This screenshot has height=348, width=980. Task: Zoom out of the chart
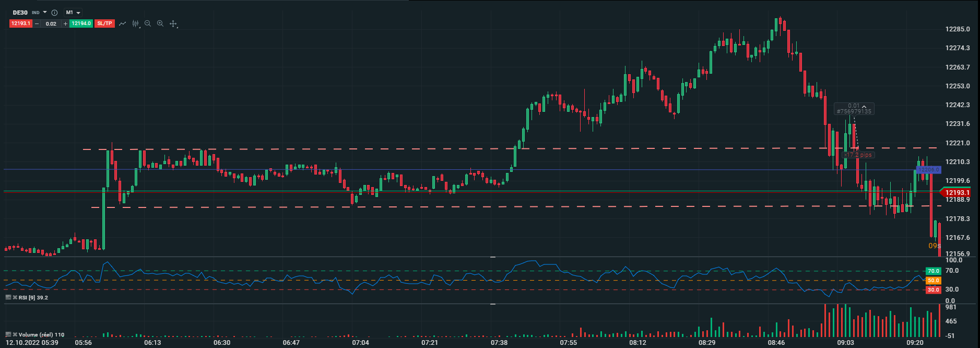pos(148,24)
